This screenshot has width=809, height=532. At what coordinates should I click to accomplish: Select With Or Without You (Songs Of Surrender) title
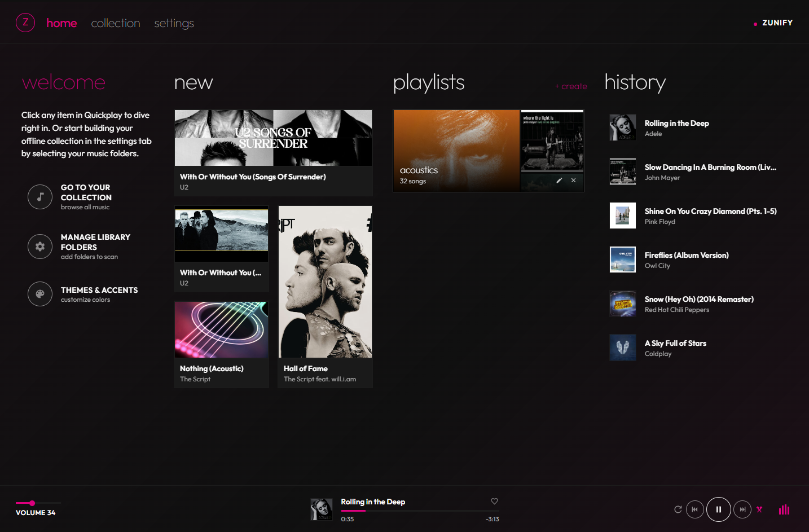[253, 177]
